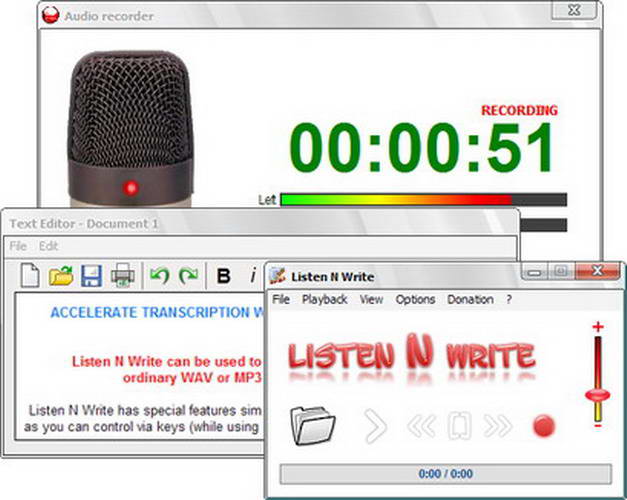Viewport: 627px width, 500px height.
Task: Create a new document in Text Editor
Action: click(30, 275)
